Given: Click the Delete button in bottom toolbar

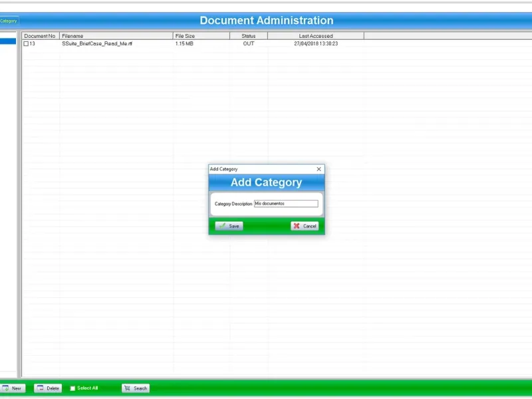Looking at the screenshot, I should click(48, 388).
